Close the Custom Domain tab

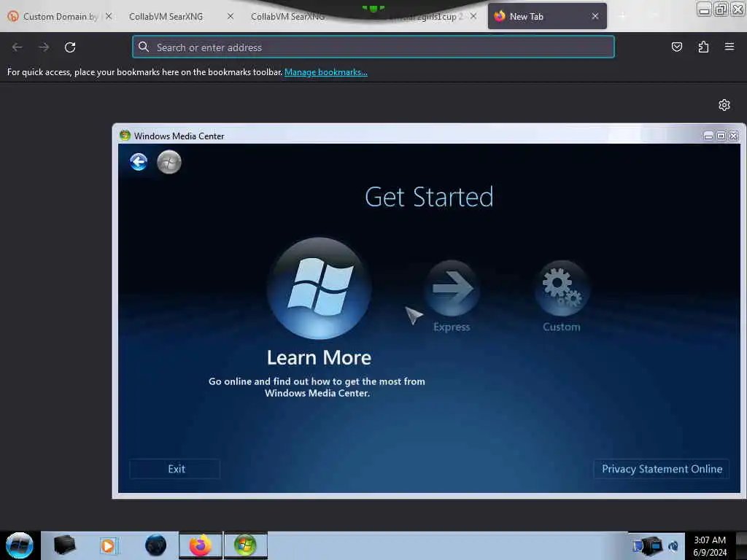point(109,17)
